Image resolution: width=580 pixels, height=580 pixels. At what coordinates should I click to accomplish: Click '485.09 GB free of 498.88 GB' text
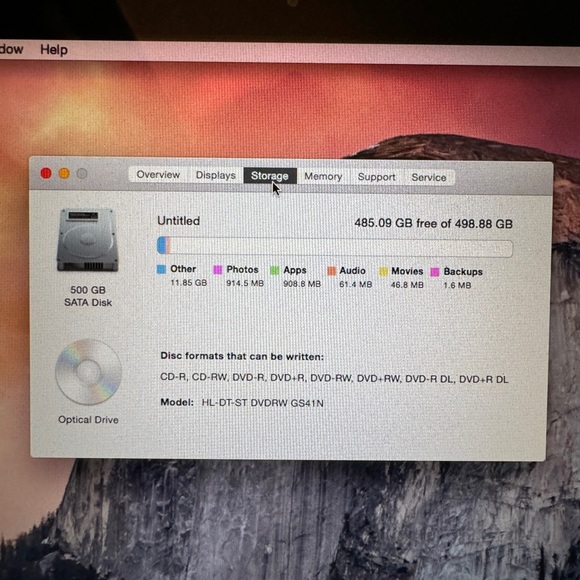tap(434, 223)
